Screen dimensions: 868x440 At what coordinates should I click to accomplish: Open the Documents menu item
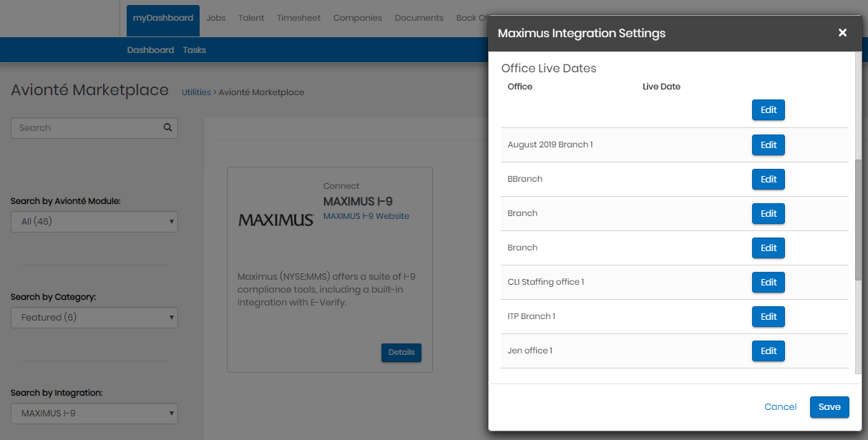419,18
